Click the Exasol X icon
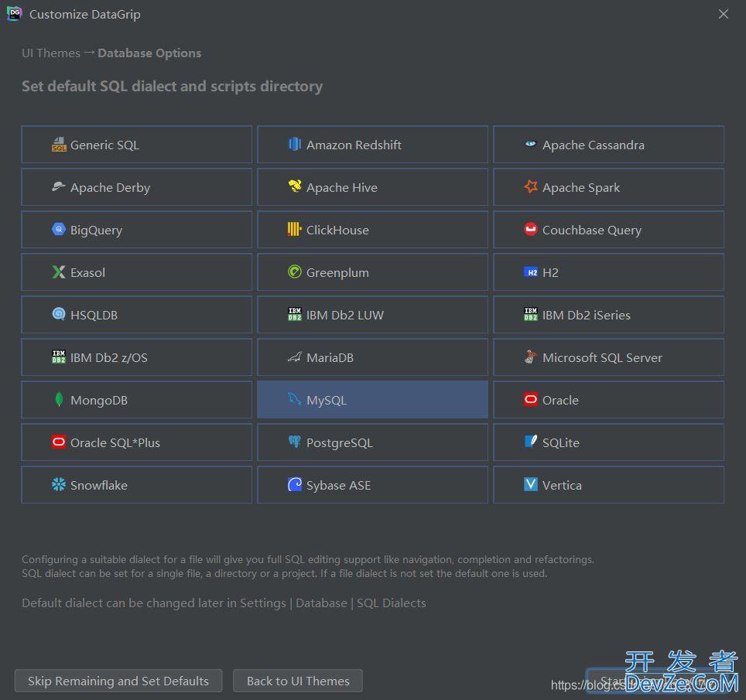Screen dimensions: 746x700 pyautogui.click(x=59, y=272)
